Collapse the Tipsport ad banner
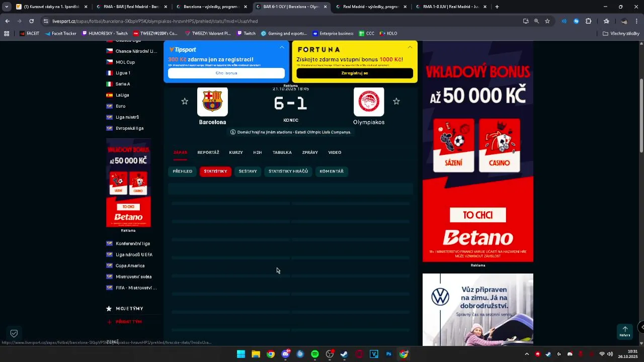Screen dimensions: 644x362 [282, 47]
